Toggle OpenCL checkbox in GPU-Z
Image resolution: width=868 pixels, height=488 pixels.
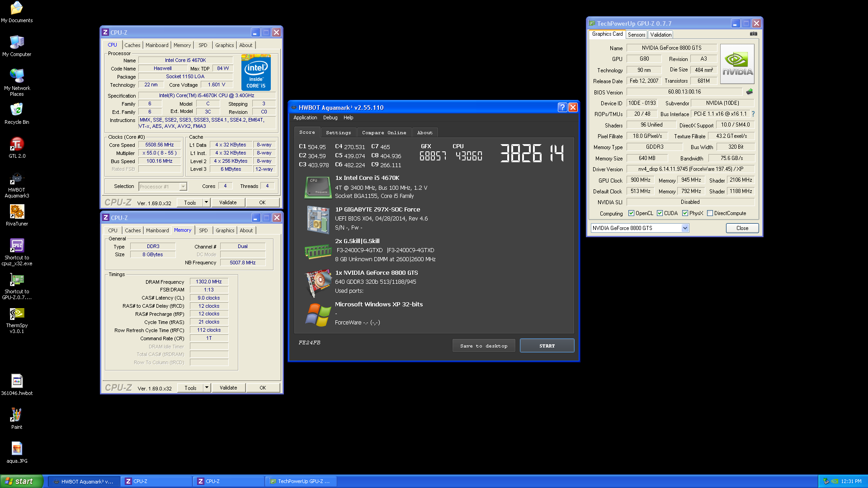[x=631, y=213]
